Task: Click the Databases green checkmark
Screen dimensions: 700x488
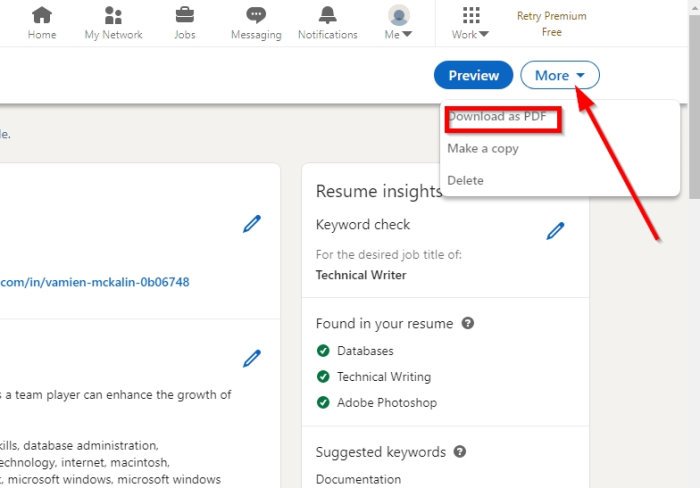Action: click(x=323, y=351)
